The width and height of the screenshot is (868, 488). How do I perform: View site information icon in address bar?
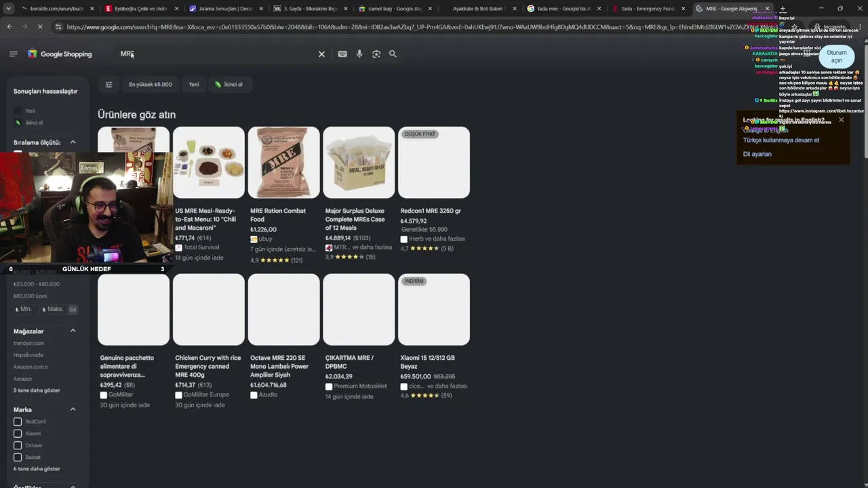(58, 26)
